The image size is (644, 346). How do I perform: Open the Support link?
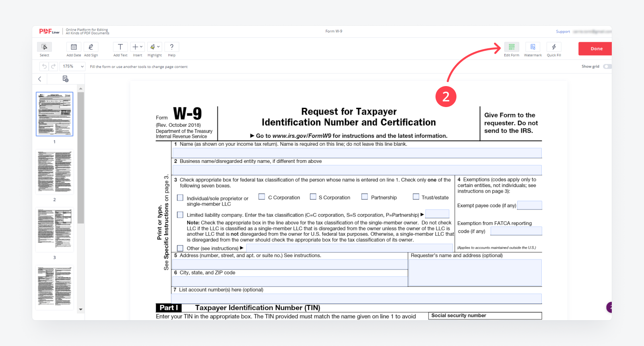pos(563,31)
